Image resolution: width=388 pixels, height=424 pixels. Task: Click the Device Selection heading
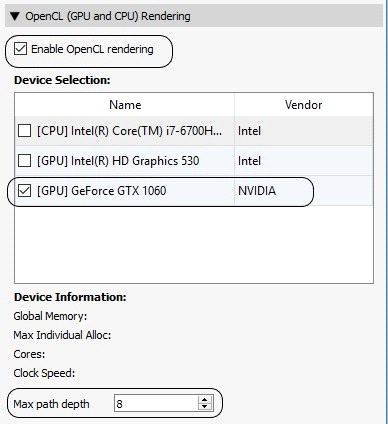click(x=62, y=80)
